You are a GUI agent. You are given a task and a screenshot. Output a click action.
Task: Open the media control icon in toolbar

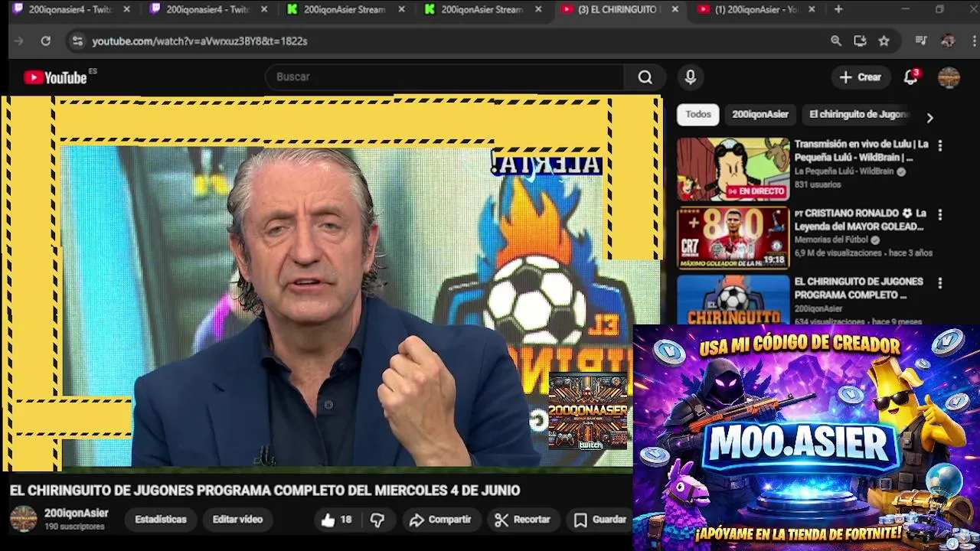(921, 41)
